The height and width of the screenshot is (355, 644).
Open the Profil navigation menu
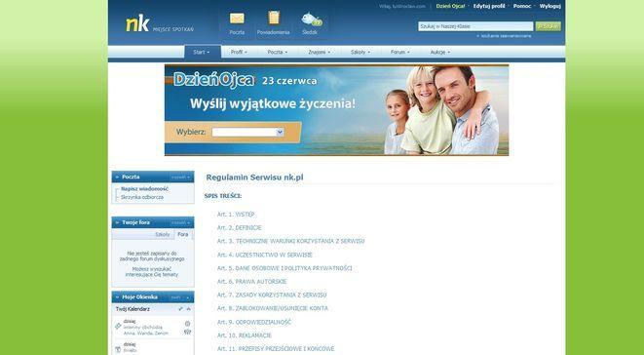tap(239, 53)
